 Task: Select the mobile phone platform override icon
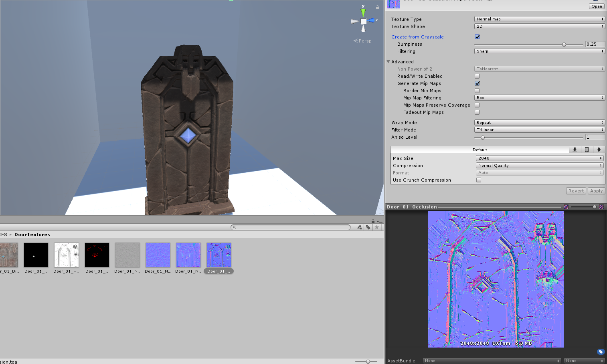[x=587, y=150]
